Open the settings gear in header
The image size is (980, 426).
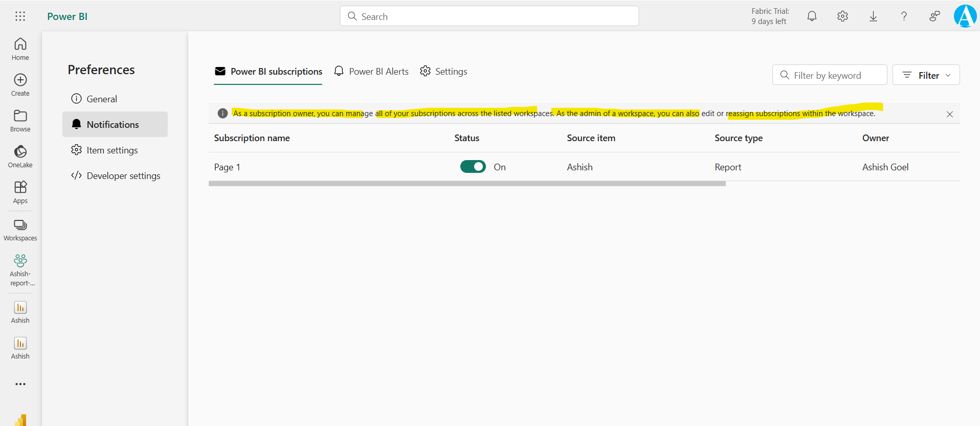[842, 16]
